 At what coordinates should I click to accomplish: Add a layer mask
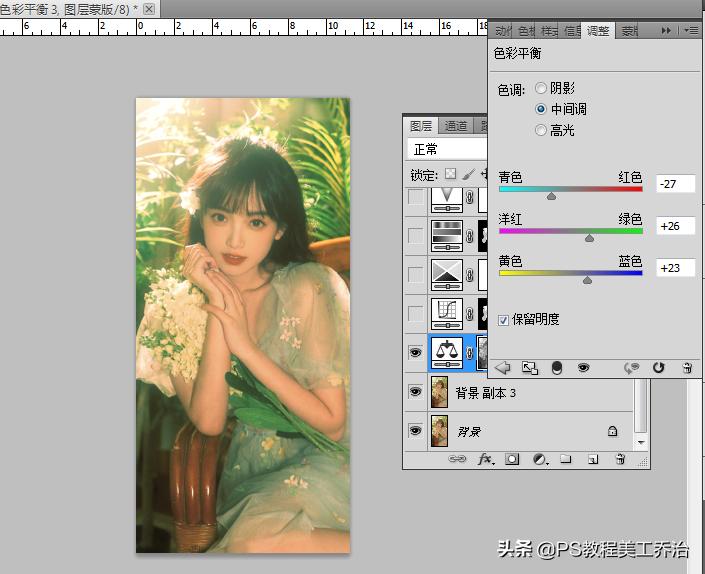512,459
